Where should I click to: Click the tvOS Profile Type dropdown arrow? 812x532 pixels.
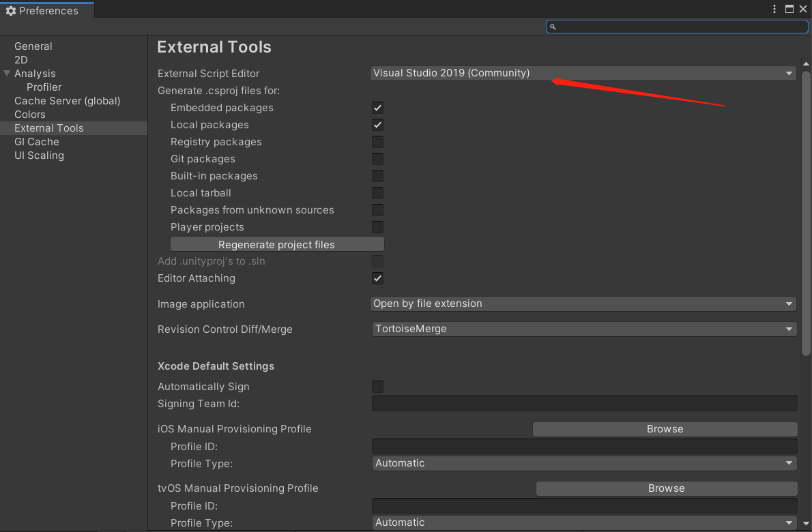click(789, 522)
